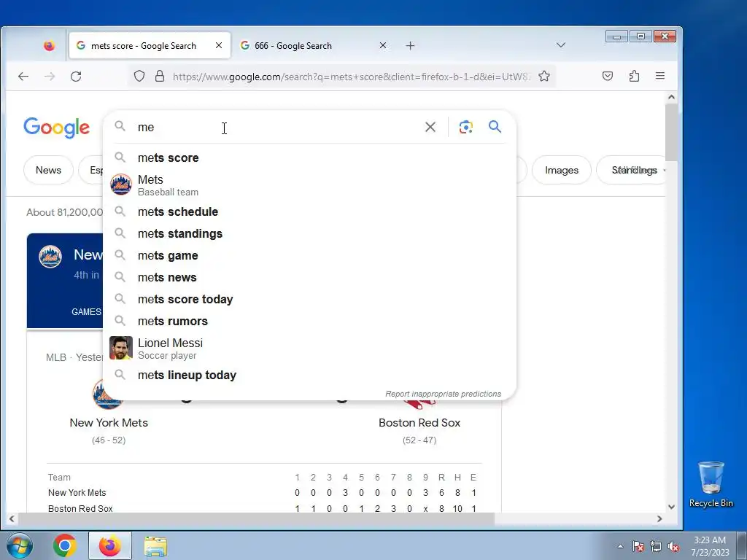Choose the mets standings suggestion
Viewport: 747px width, 560px height.
click(309, 233)
